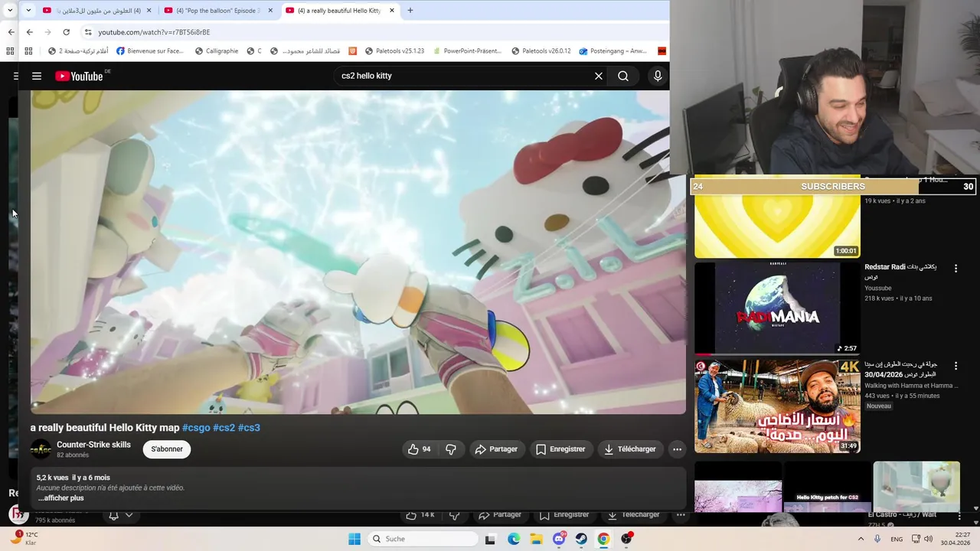Click inside the video player
The height and width of the screenshot is (551, 980).
(358, 253)
